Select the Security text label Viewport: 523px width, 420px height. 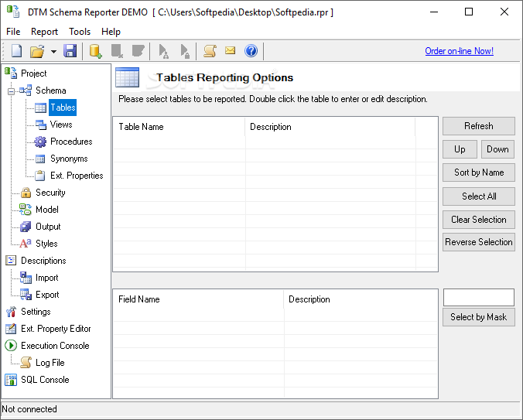[51, 193]
